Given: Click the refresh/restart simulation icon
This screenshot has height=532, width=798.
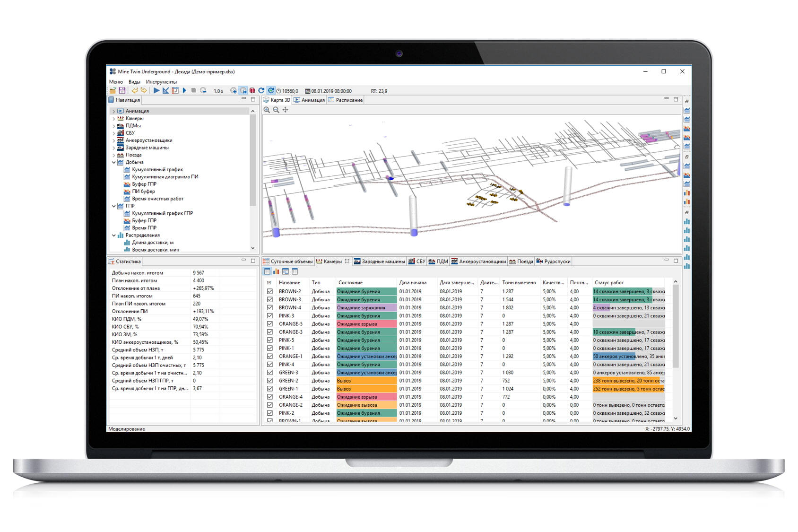Looking at the screenshot, I should pyautogui.click(x=261, y=90).
